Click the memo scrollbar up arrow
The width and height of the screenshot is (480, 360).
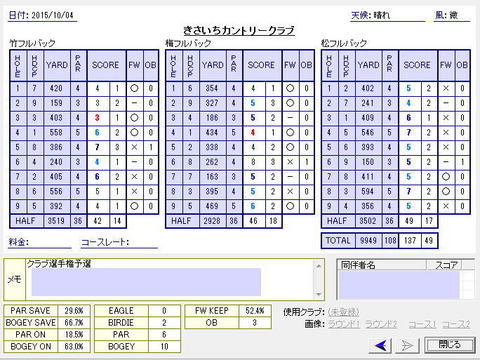coord(319,266)
